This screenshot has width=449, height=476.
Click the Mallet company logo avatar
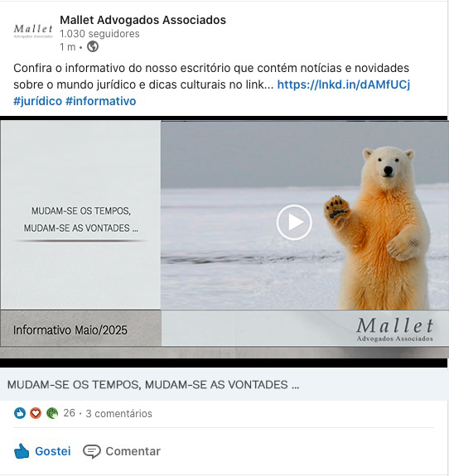pyautogui.click(x=33, y=31)
